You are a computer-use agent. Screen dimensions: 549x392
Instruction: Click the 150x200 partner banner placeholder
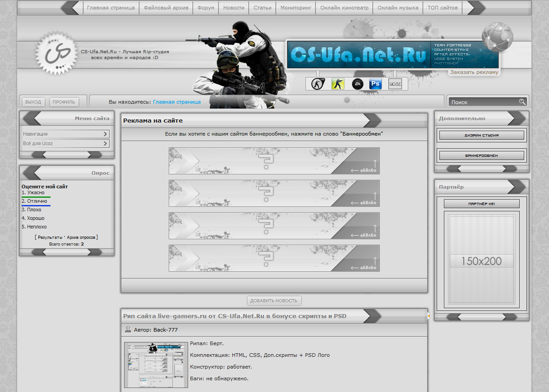[482, 260]
